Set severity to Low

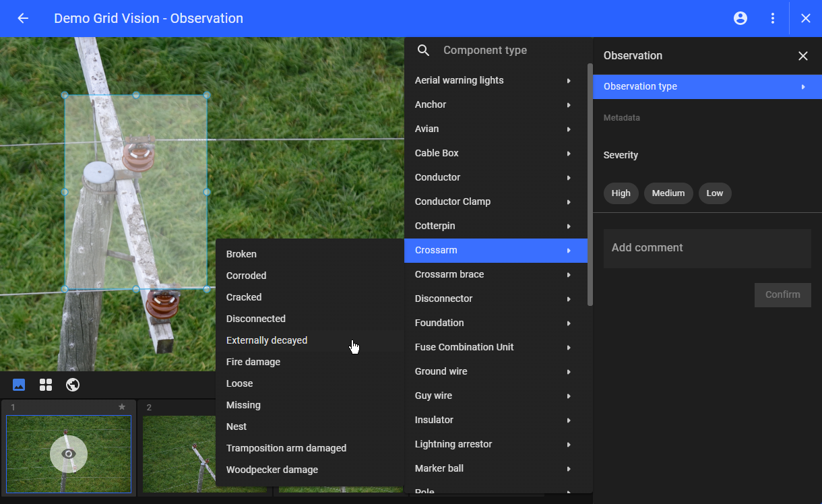(714, 193)
